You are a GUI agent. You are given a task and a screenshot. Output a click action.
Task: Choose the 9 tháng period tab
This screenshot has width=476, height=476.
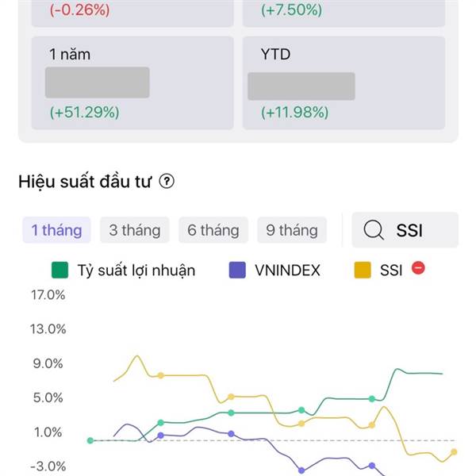coord(291,230)
